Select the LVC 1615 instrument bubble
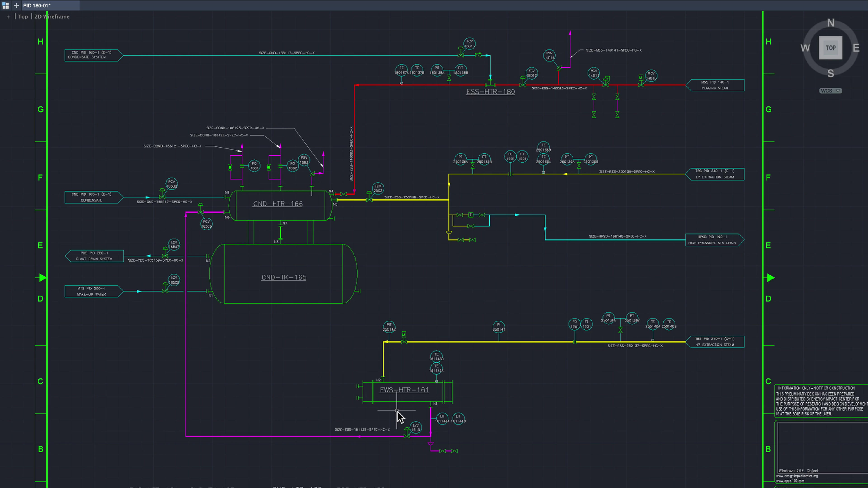This screenshot has height=488, width=868. click(x=416, y=427)
